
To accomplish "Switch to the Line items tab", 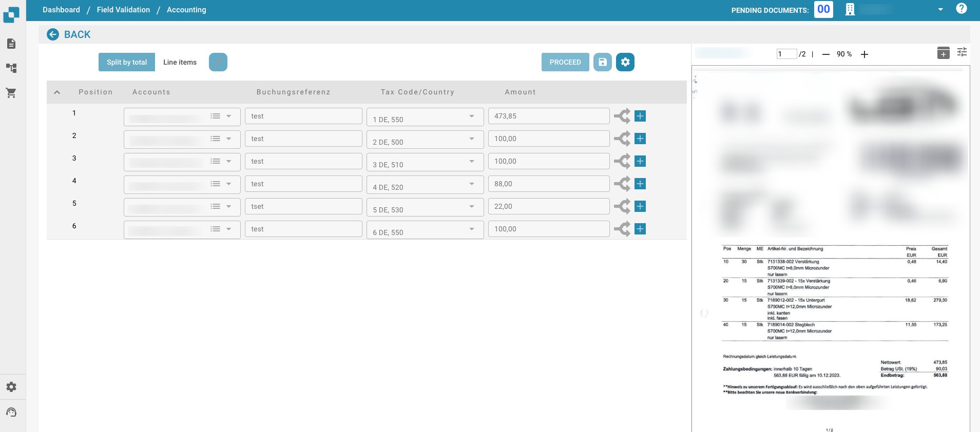I will [x=180, y=62].
